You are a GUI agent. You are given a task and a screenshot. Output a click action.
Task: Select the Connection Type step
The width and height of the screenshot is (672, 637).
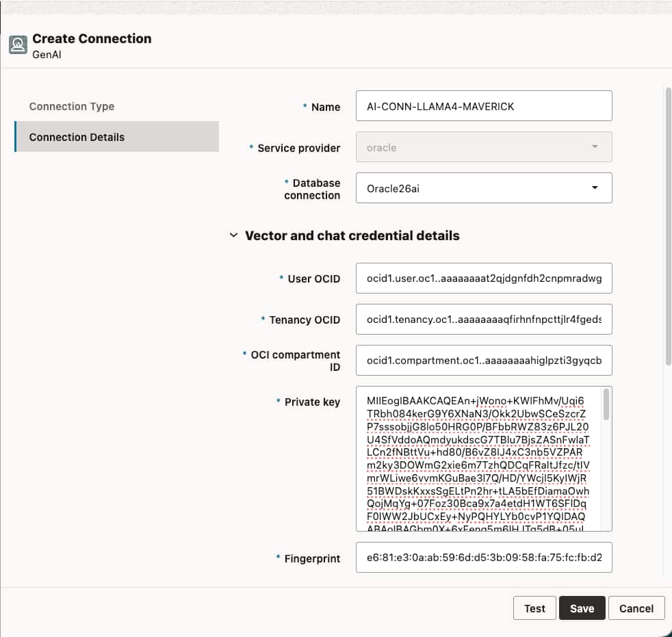71,106
